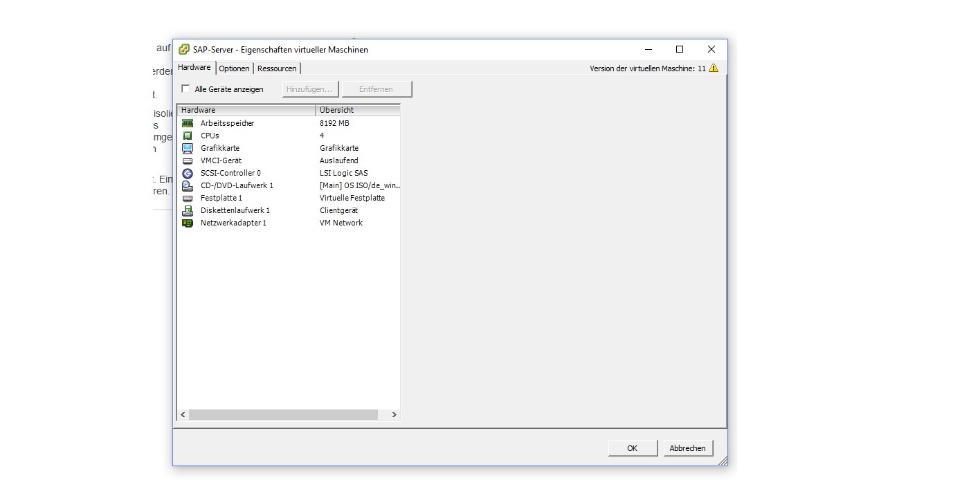Click the Diskettenlaufwerk 1 floppy icon
Image resolution: width=980 pixels, height=498 pixels.
188,210
